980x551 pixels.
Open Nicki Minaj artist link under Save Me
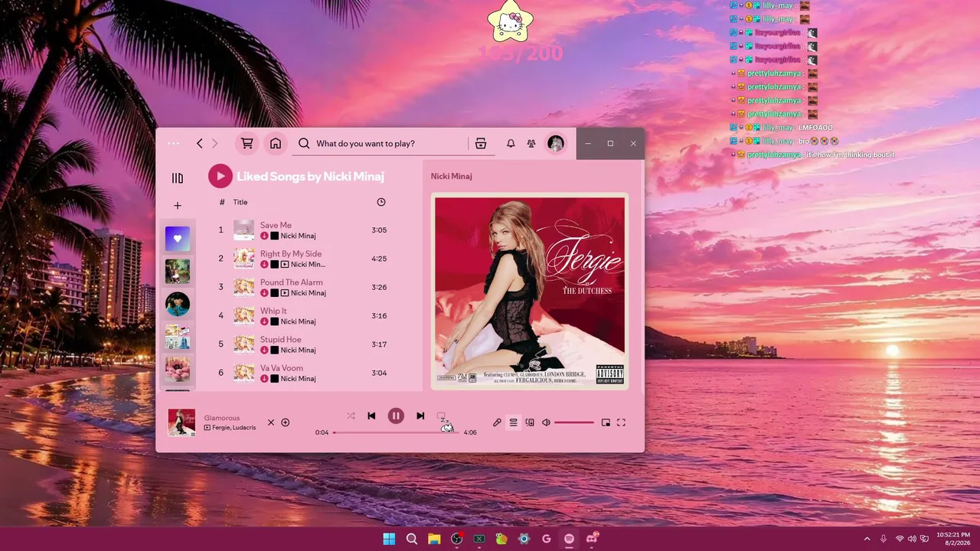tap(298, 236)
